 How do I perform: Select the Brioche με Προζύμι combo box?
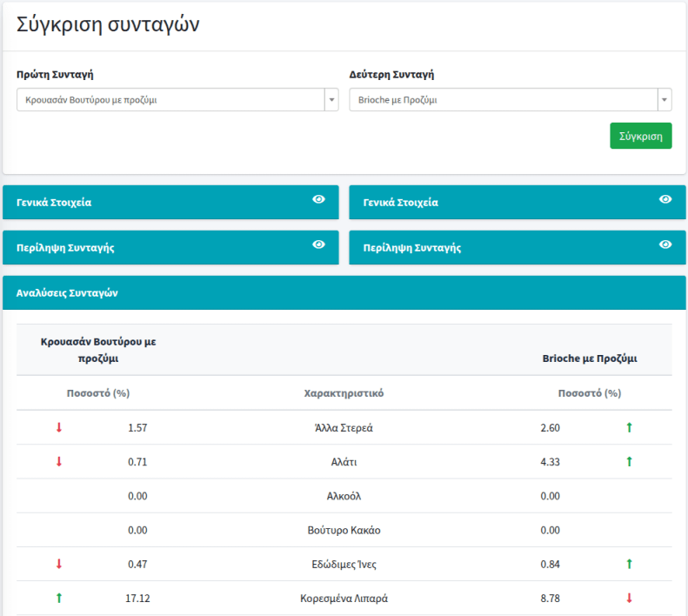[511, 100]
